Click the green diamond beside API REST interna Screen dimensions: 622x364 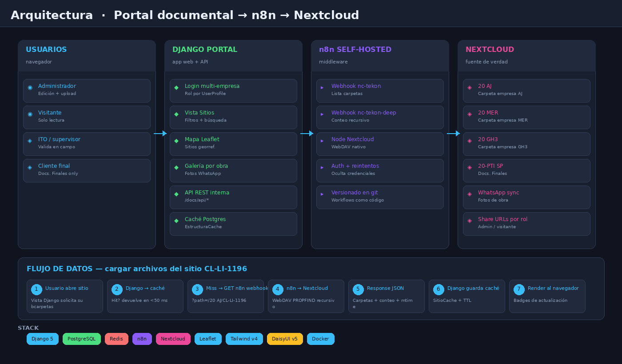[176, 194]
